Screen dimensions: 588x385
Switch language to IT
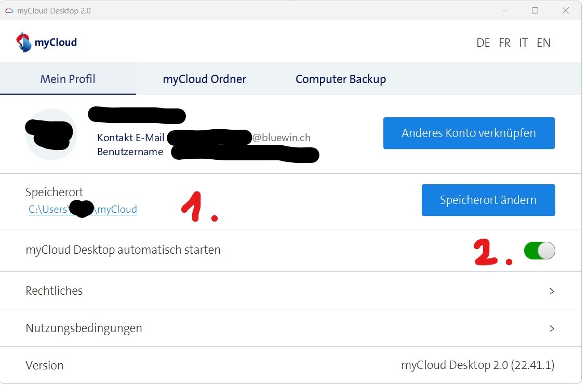523,43
